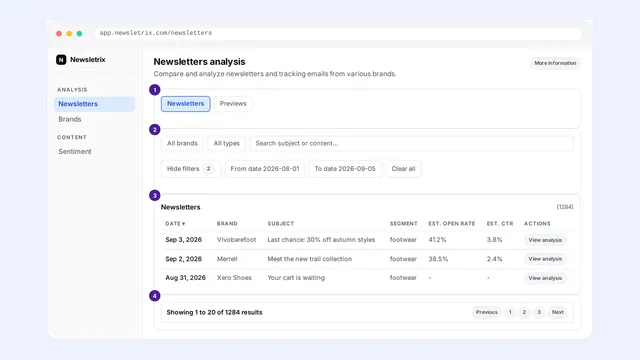Open the To date 2026-09-05 picker
640x360 pixels.
[x=345, y=169]
